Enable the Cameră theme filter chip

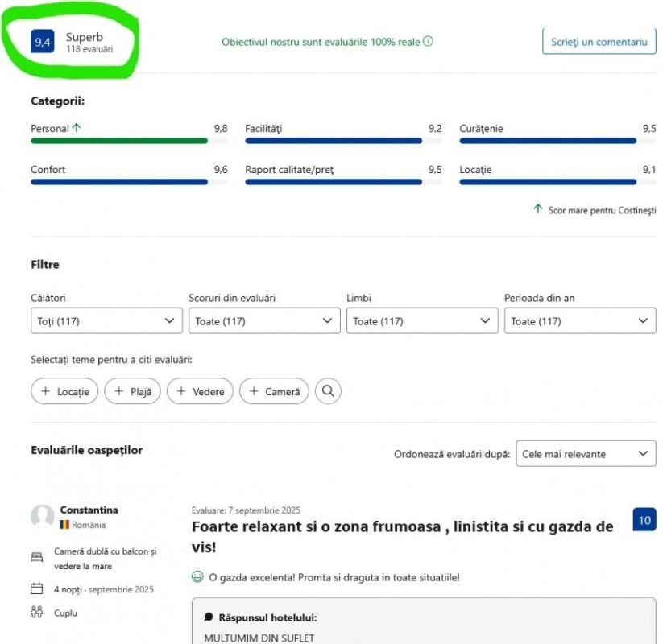274,391
